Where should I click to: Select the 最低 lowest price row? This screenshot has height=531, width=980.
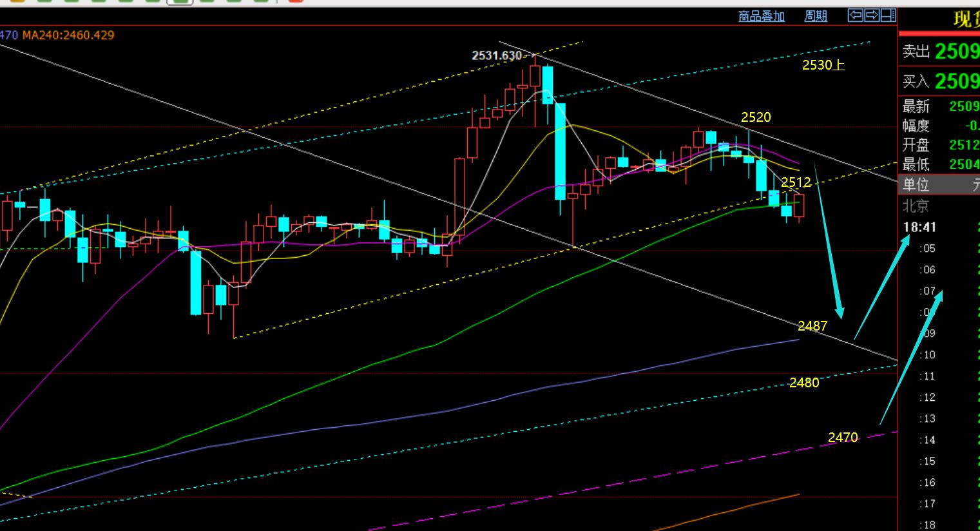pyautogui.click(x=939, y=164)
